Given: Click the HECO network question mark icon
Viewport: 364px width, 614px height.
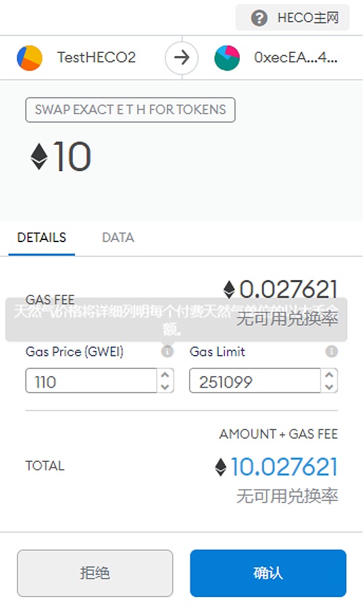Looking at the screenshot, I should click(x=259, y=18).
